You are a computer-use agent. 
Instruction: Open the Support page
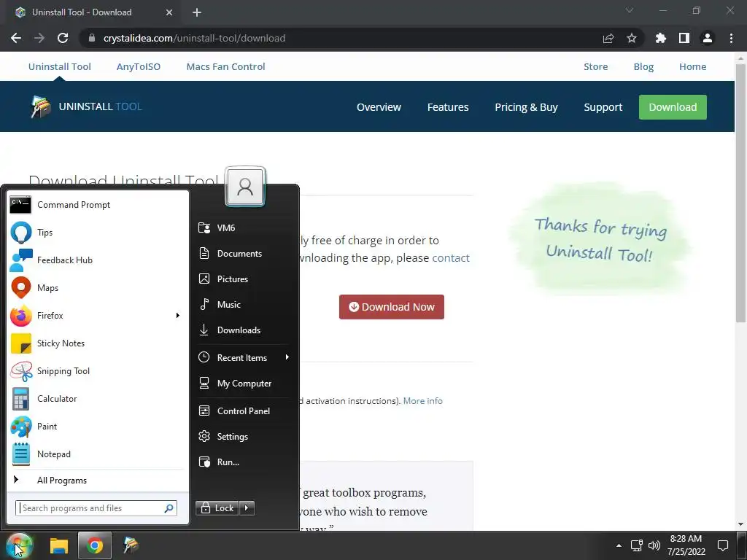603,107
